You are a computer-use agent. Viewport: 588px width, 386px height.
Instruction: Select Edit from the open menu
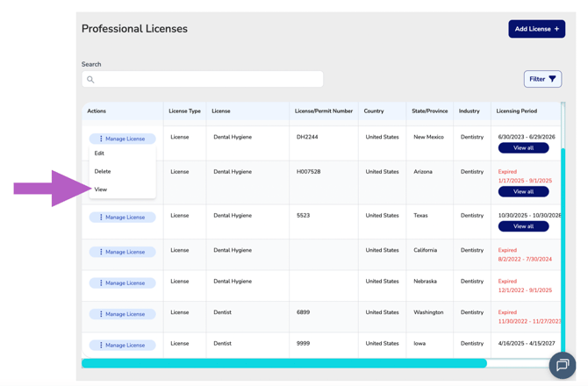[x=99, y=154]
